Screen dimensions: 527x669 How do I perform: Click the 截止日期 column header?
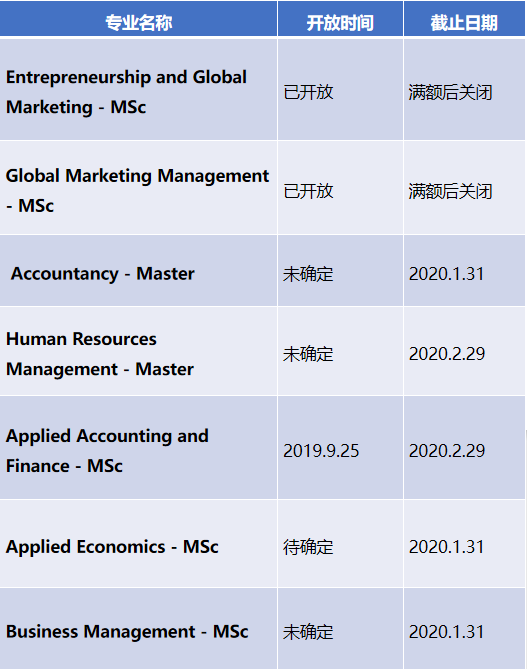pos(464,23)
